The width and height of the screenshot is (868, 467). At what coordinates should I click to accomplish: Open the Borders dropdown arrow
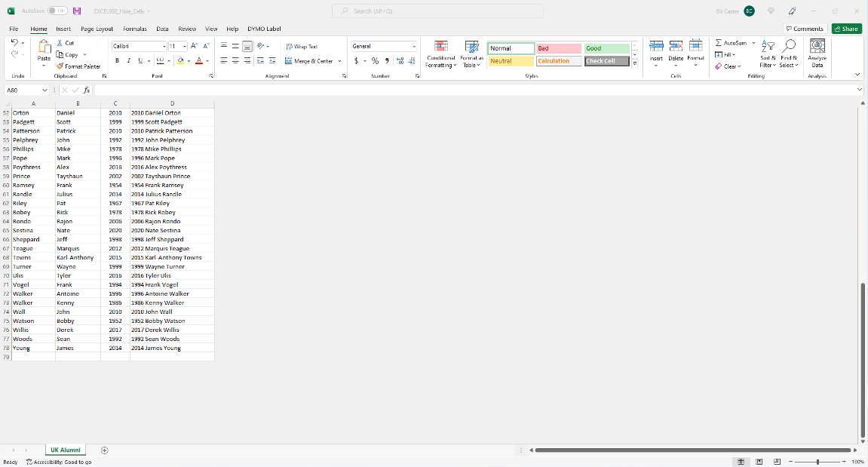[169, 61]
